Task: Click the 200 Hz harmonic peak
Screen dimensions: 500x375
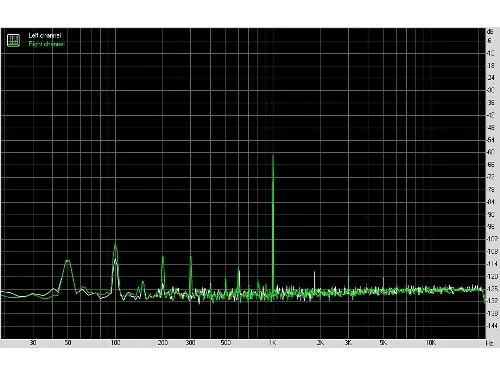Action: 163,257
